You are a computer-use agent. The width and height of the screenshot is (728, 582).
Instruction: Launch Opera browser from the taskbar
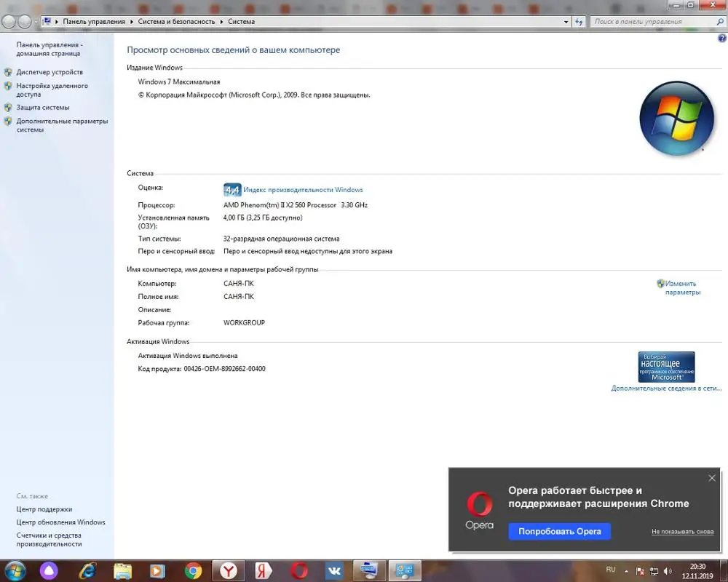[299, 571]
